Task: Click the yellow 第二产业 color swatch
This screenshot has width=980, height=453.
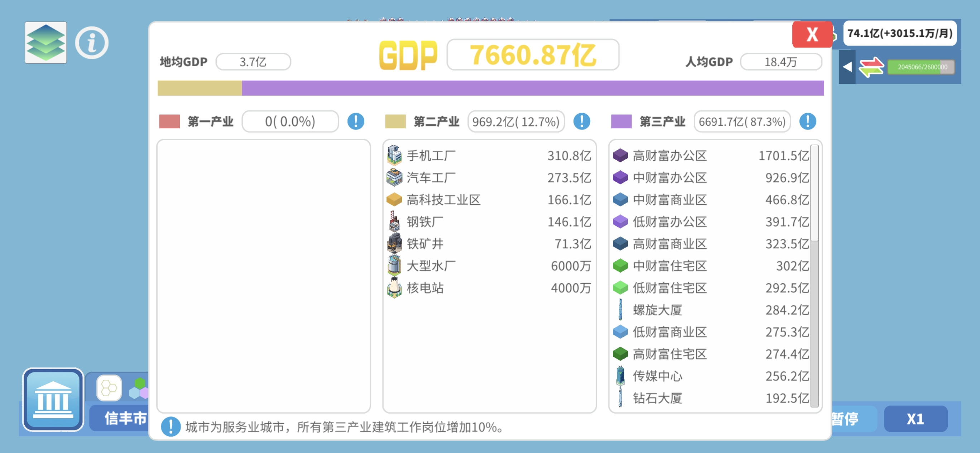Action: 395,121
